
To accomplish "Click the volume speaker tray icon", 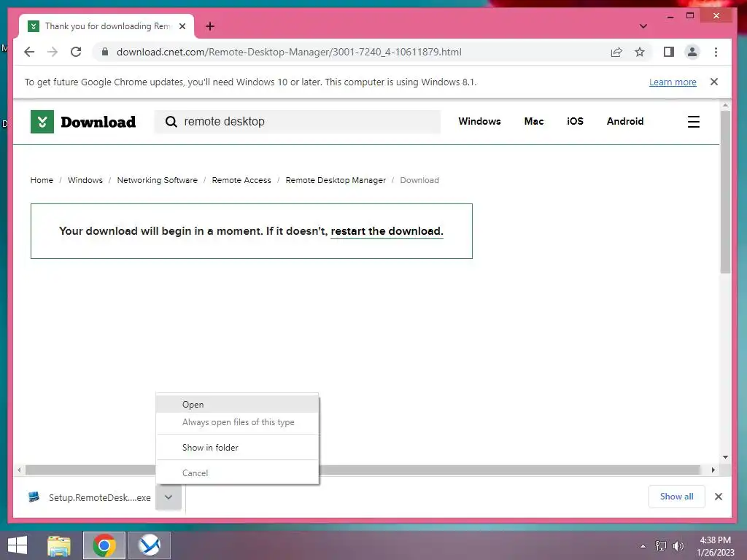I will coord(678,546).
